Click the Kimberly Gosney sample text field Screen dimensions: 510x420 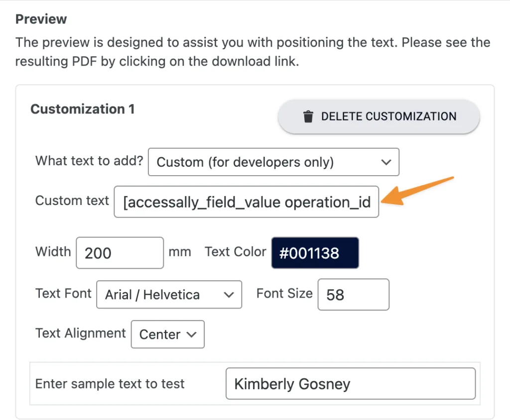(x=350, y=384)
